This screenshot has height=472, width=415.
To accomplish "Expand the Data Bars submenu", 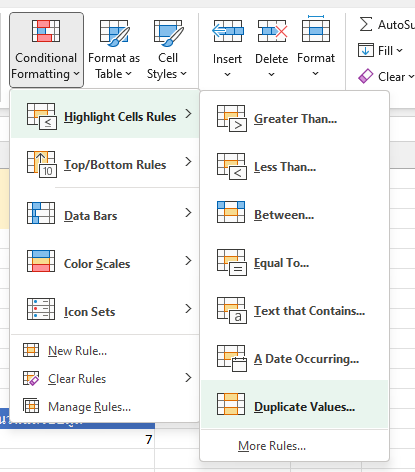I will pyautogui.click(x=105, y=213).
